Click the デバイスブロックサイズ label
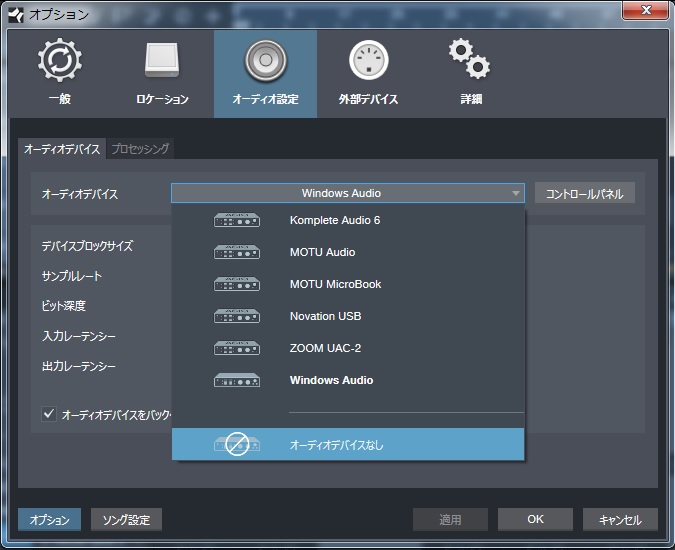 (87, 246)
